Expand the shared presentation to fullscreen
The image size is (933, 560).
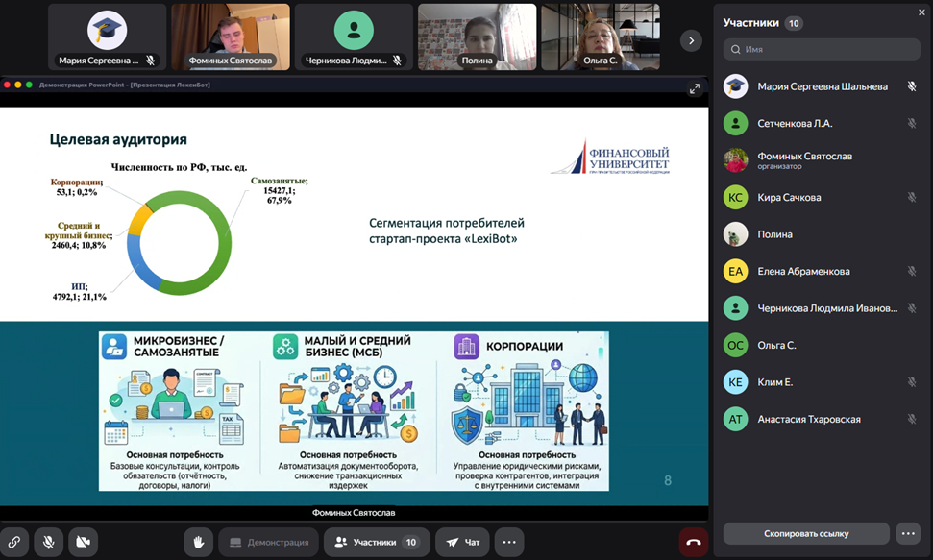(695, 88)
